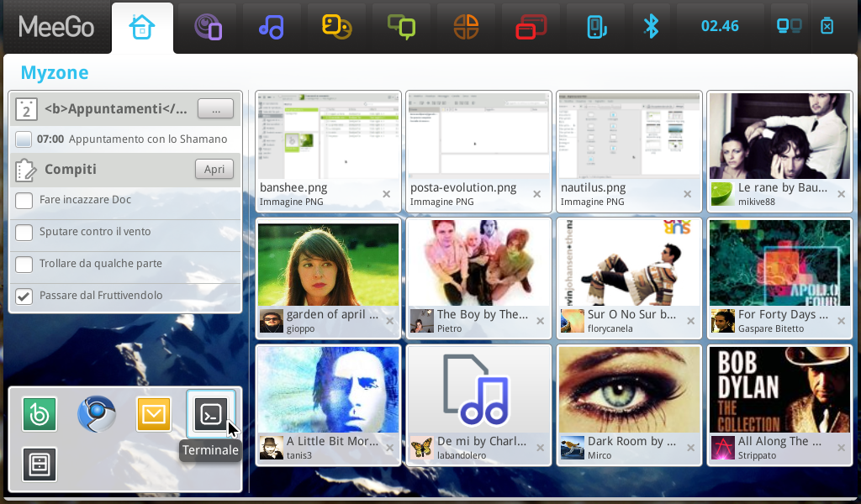Open the nautilus.png thumbnail

629,135
